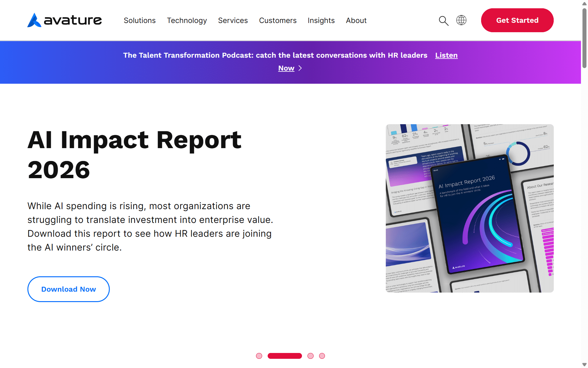Click the active carousel slide indicator bar
Viewport: 588px width, 368px height.
(x=285, y=356)
